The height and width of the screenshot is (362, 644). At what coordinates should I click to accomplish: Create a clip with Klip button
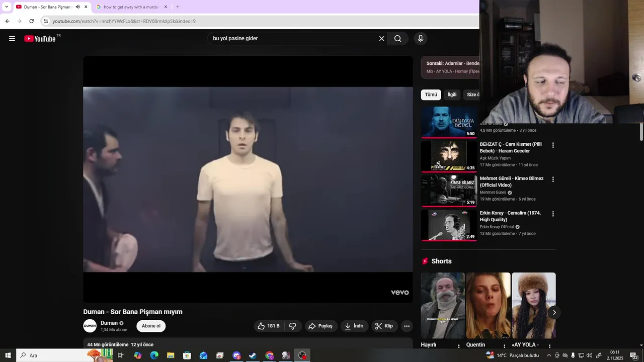[384, 326]
